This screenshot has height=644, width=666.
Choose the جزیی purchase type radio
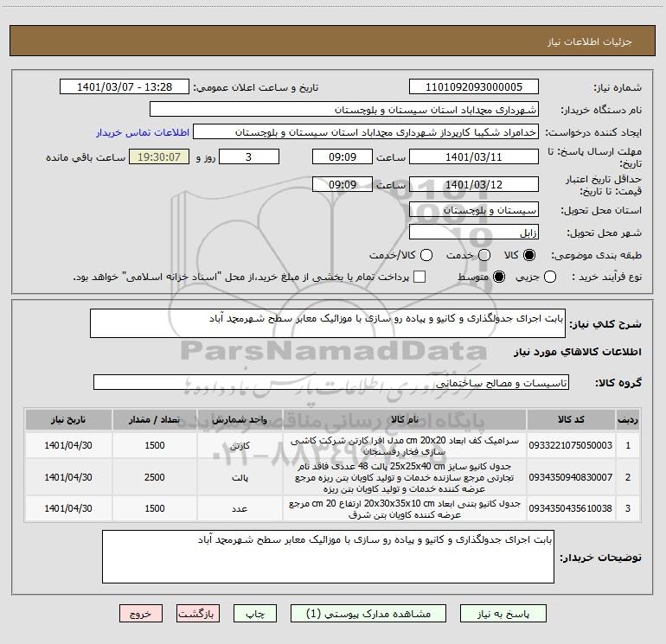tap(550, 277)
